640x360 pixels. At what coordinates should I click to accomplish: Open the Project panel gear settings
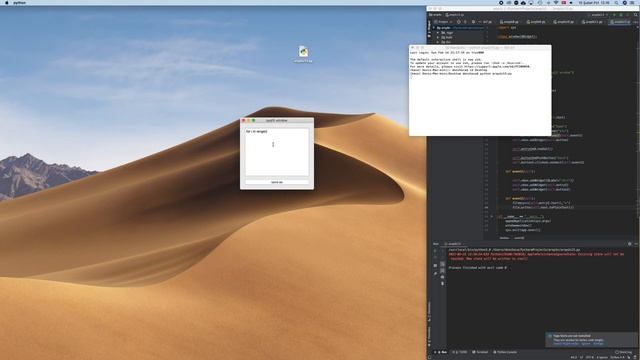pos(473,22)
